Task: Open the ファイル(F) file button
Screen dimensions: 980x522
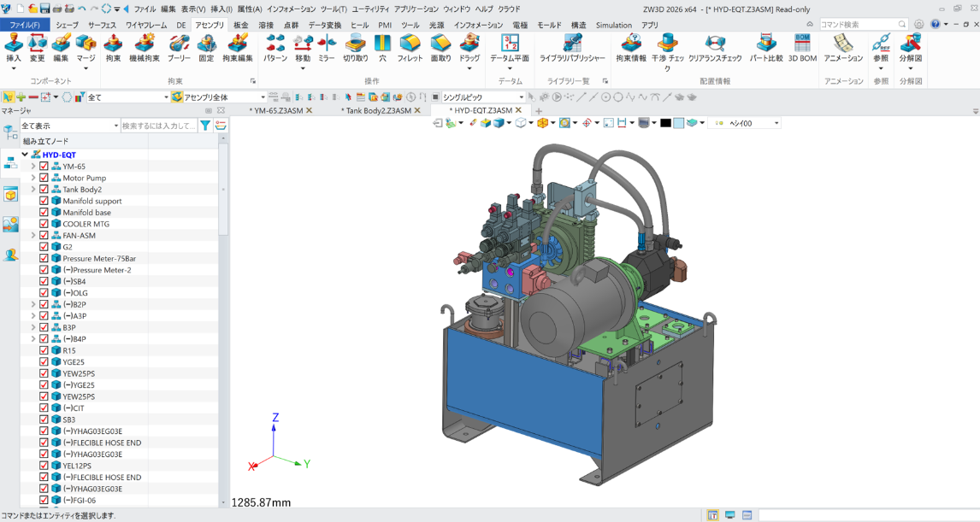Action: (x=25, y=26)
